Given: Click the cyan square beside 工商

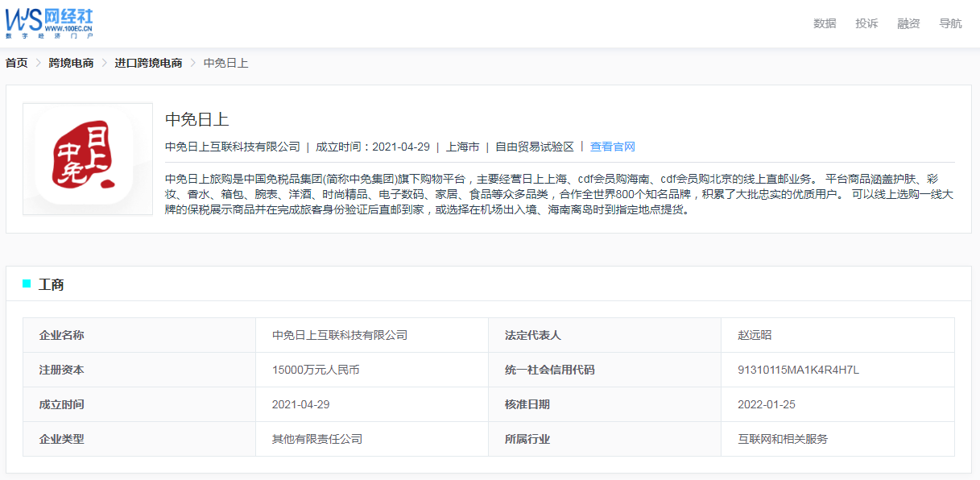Looking at the screenshot, I should pyautogui.click(x=27, y=283).
